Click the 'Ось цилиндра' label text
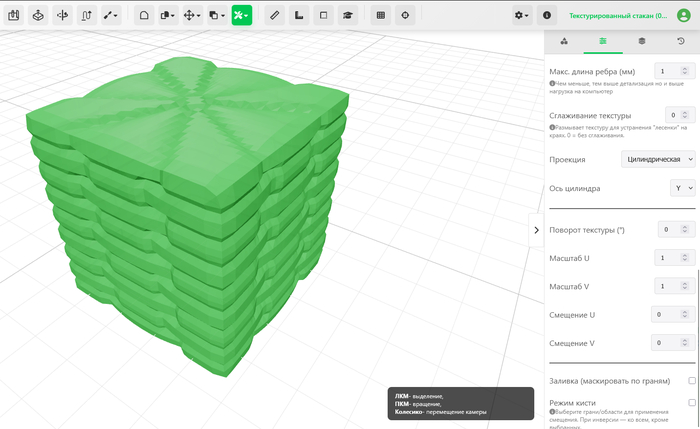The width and height of the screenshot is (700, 429). [x=575, y=188]
